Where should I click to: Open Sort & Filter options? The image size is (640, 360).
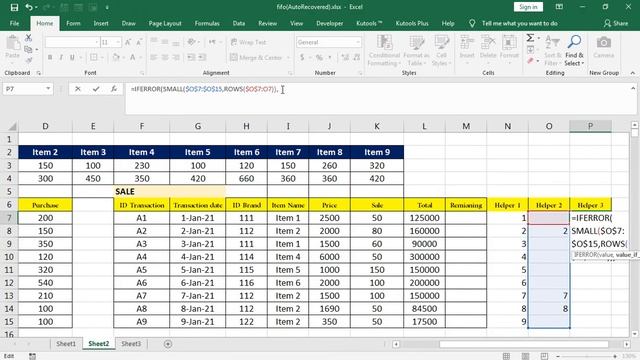point(552,51)
